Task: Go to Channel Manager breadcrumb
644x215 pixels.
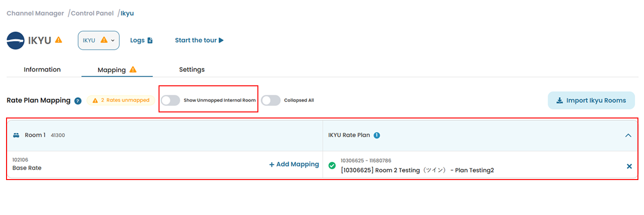Action: (35, 13)
